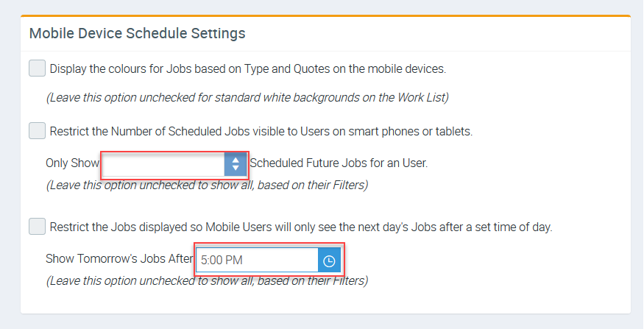
Task: Click the orange bar atop the settings panel
Action: [325, 15]
